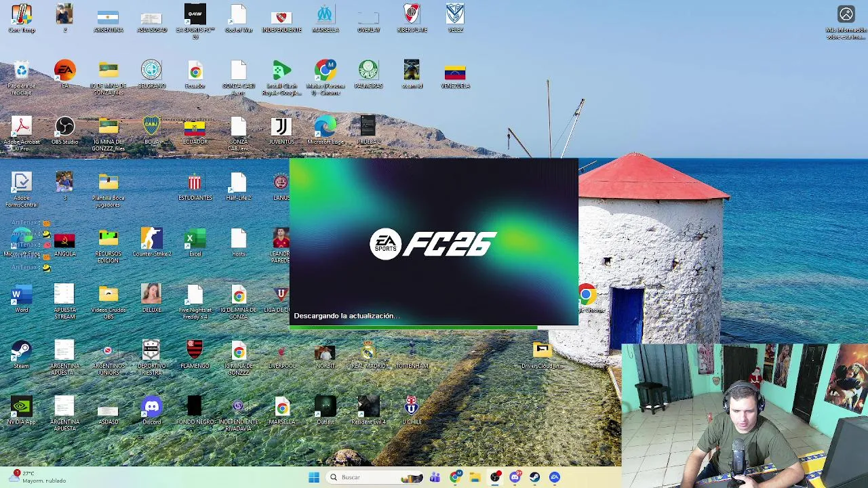Image resolution: width=868 pixels, height=488 pixels.
Task: Open the Core Temp desktop shortcut
Action: pos(22,19)
